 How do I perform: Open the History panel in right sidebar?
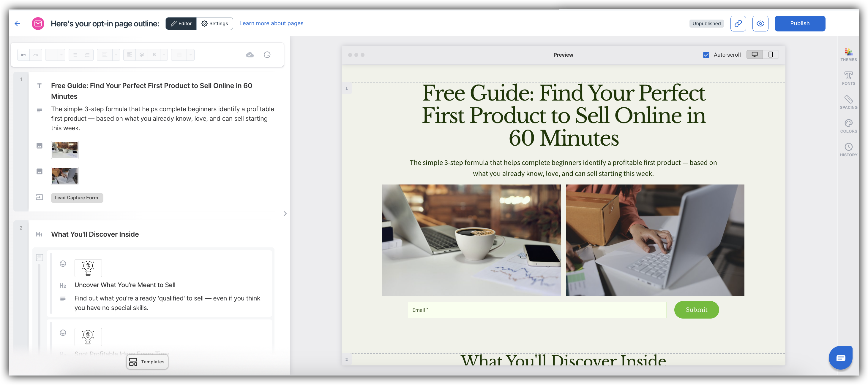[848, 149]
